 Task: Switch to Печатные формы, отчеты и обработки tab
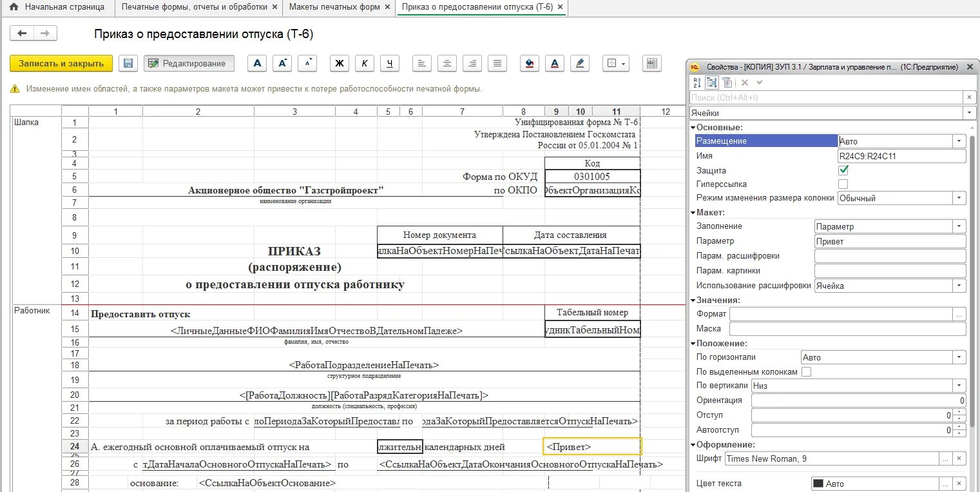coord(195,7)
